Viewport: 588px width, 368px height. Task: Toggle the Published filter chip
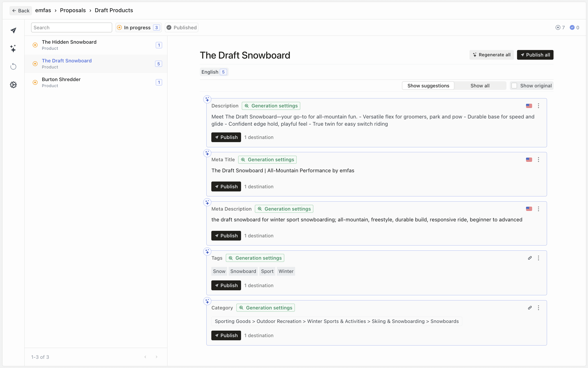pyautogui.click(x=181, y=27)
